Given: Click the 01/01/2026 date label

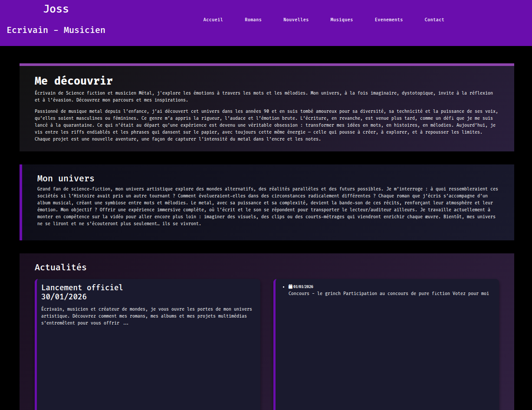Looking at the screenshot, I should (303, 286).
